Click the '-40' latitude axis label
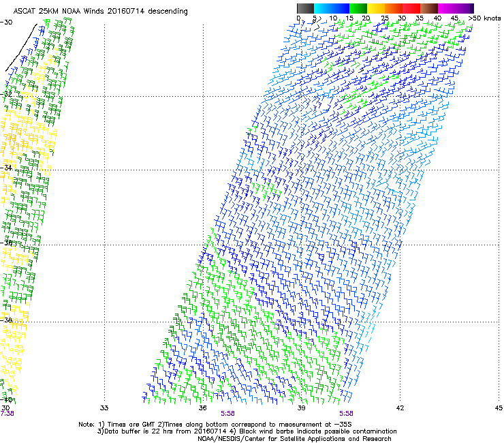504x443 pixels. [6, 399]
